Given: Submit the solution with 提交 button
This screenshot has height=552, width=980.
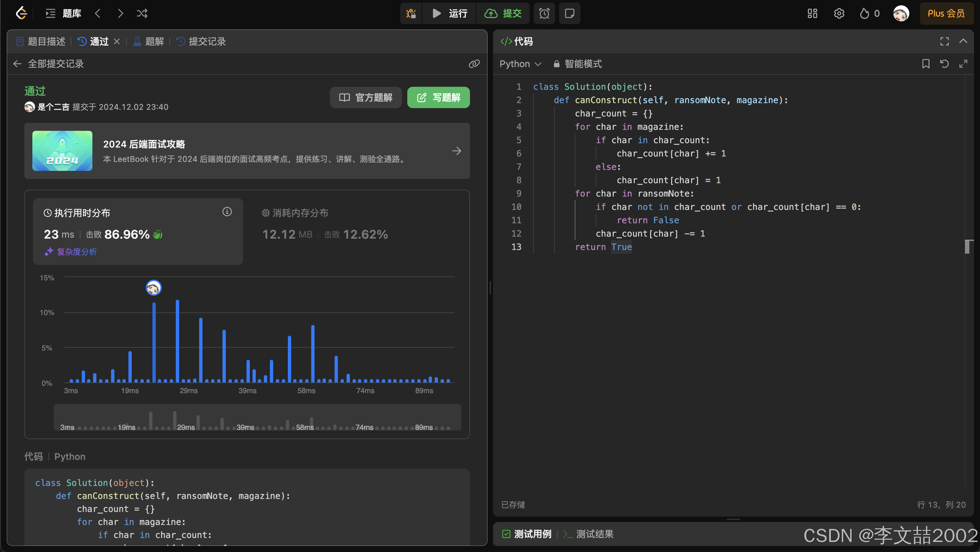Looking at the screenshot, I should click(x=503, y=13).
